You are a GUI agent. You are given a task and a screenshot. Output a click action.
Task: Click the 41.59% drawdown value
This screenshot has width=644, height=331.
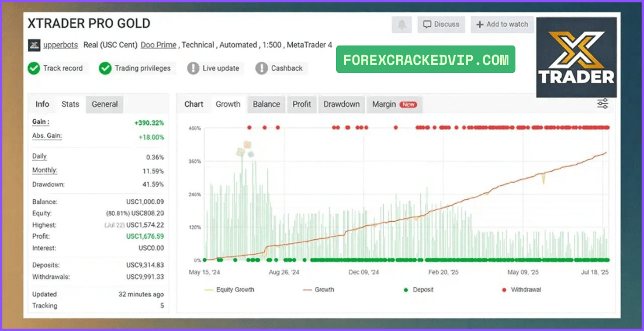click(x=153, y=184)
